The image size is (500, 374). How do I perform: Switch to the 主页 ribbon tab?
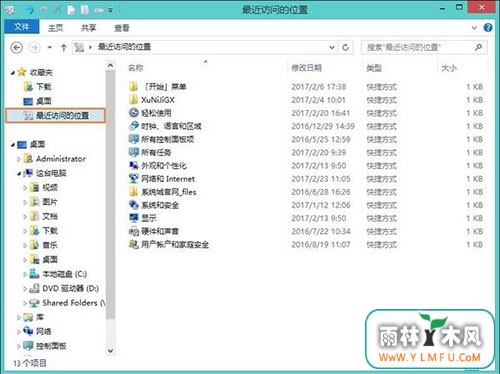coord(56,28)
